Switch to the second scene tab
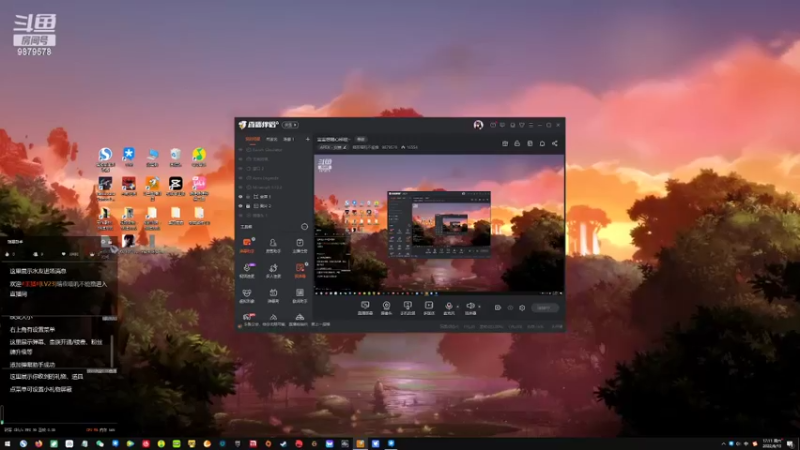Screen dimensions: 800x450 (x=271, y=139)
